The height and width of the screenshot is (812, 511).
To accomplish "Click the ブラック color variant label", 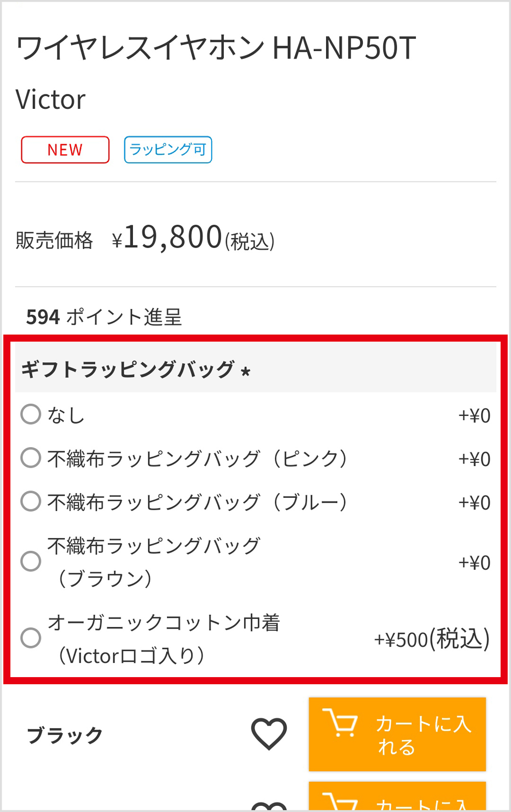I will (65, 735).
